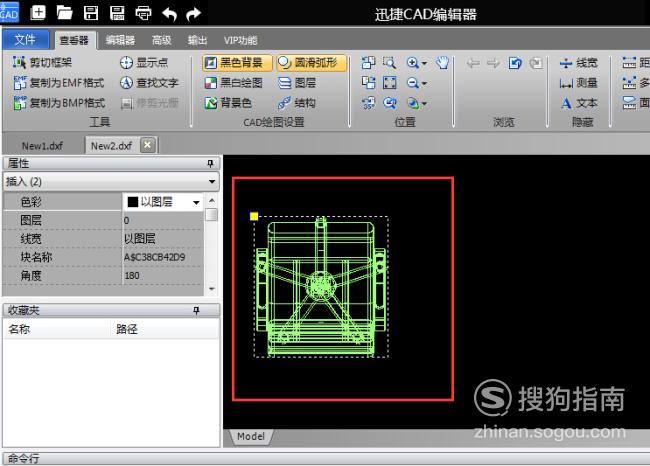
Task: Close the New2.dxf document tab
Action: [148, 145]
